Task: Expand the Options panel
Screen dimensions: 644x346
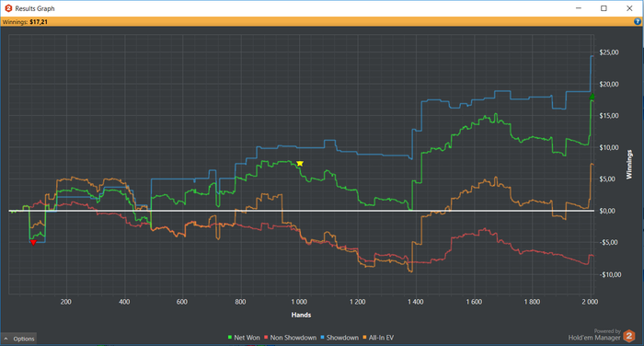Action: point(19,339)
